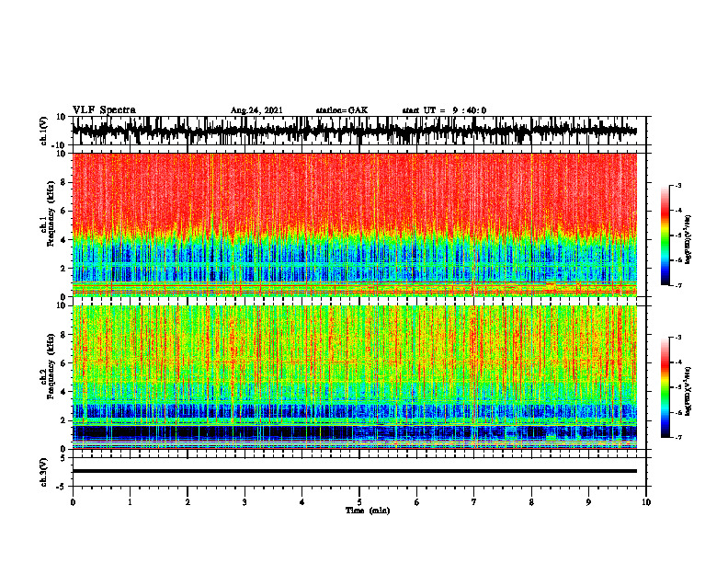Click the "8" tick on ch.1 frequency axis
Viewport: 728px width, 563px height.
pos(63,182)
